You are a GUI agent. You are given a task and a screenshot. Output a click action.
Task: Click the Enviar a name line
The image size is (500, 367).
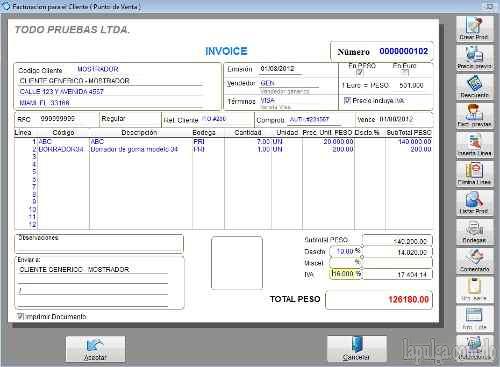pyautogui.click(x=93, y=269)
